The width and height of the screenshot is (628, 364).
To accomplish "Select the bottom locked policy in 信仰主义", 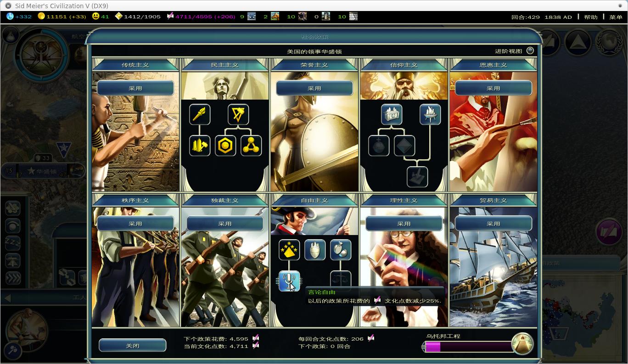I will pyautogui.click(x=417, y=177).
